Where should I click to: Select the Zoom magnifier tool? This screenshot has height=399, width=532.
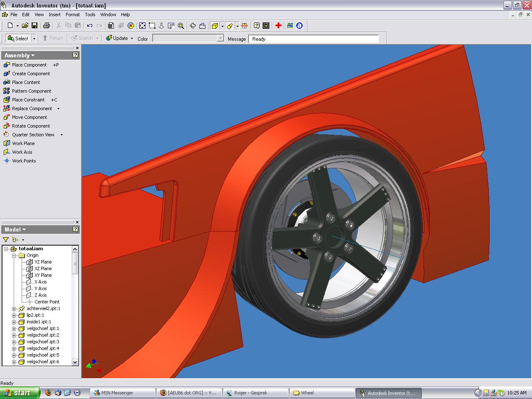181,26
